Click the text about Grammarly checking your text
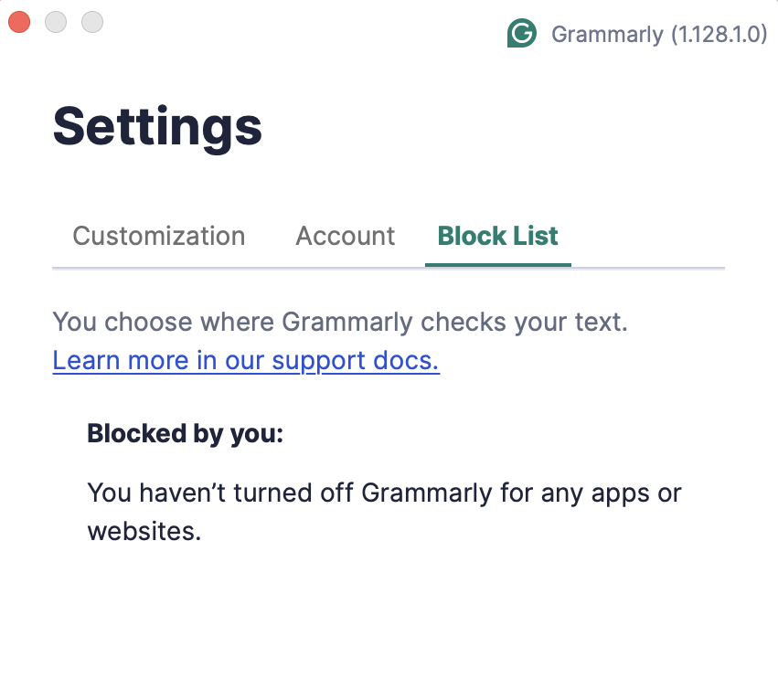Image resolution: width=778 pixels, height=700 pixels. pyautogui.click(x=339, y=322)
